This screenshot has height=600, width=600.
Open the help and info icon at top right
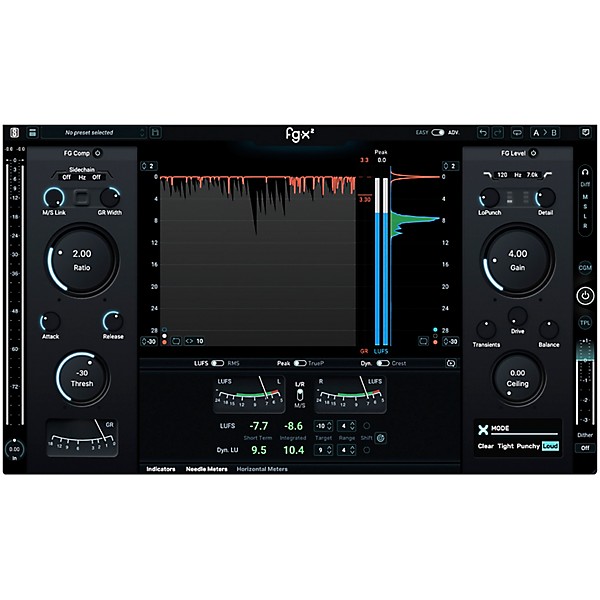tap(585, 132)
